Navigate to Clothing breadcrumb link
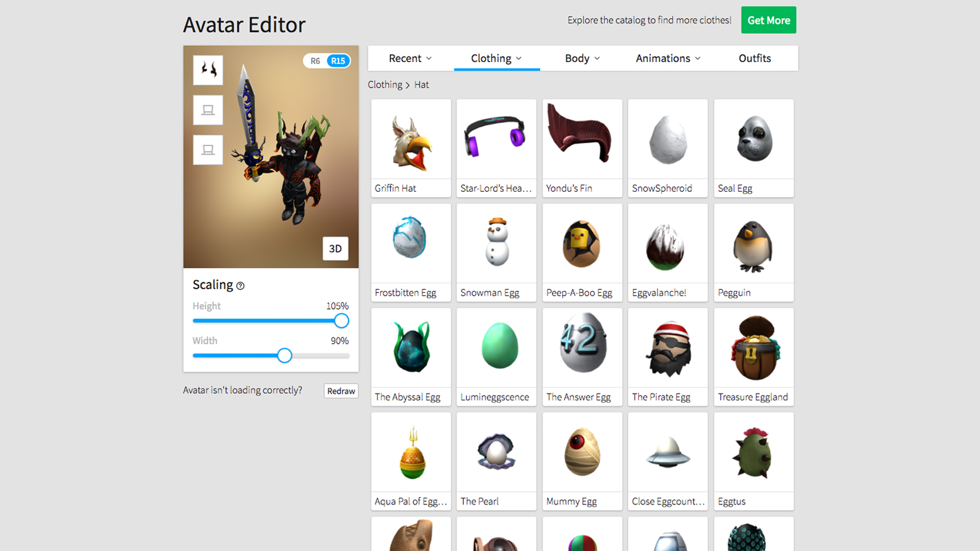Viewport: 980px width, 551px height. click(x=384, y=85)
